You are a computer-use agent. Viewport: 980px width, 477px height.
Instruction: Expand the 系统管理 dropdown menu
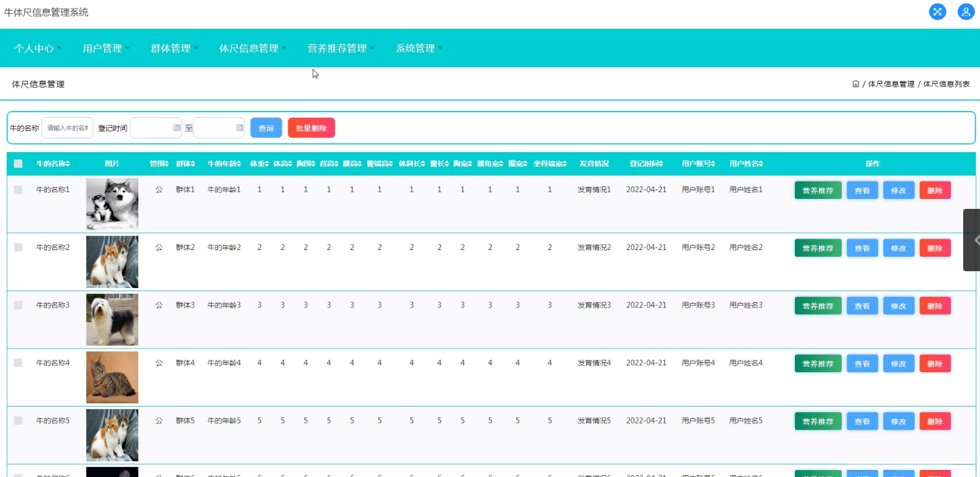[419, 48]
